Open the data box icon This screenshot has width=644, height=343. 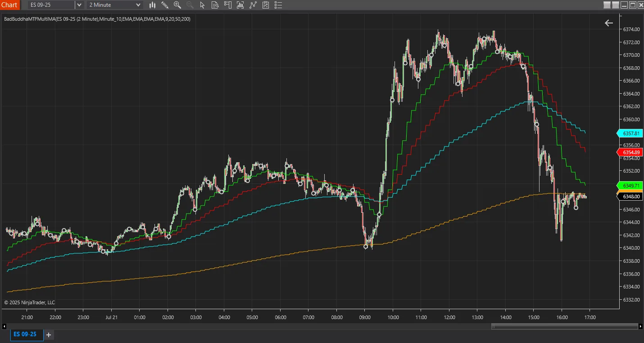(215, 5)
